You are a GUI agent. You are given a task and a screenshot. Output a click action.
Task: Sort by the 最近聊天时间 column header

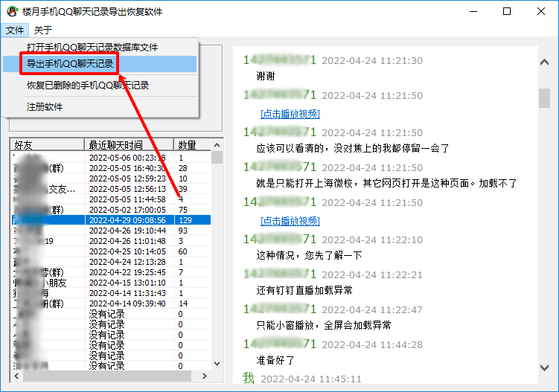coord(129,145)
